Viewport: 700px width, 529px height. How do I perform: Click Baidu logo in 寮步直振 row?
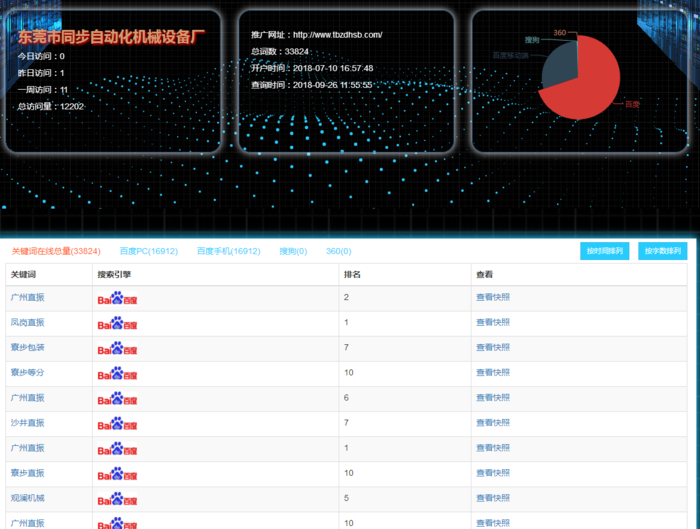pyautogui.click(x=117, y=474)
